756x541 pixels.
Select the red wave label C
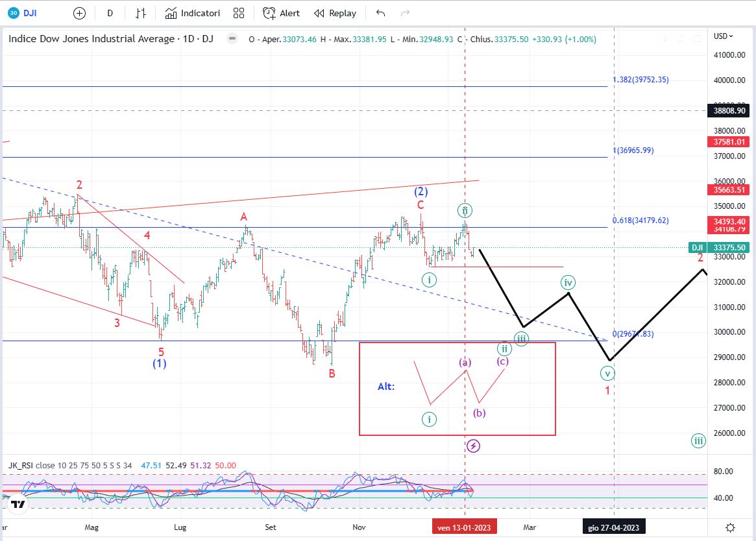click(x=421, y=205)
